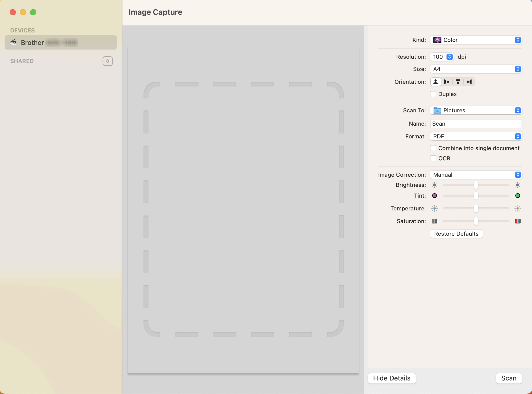Click the scan preview area
This screenshot has width=532, height=394.
[243, 210]
